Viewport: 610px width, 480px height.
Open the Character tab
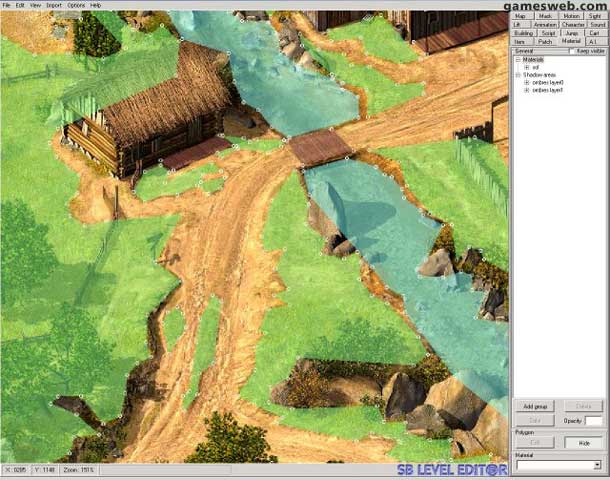[573, 24]
